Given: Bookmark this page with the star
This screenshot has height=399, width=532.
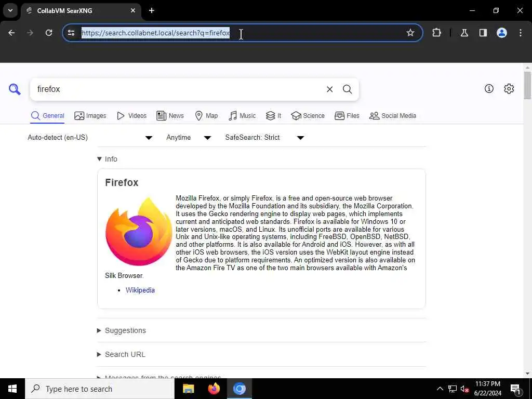Looking at the screenshot, I should pyautogui.click(x=410, y=33).
